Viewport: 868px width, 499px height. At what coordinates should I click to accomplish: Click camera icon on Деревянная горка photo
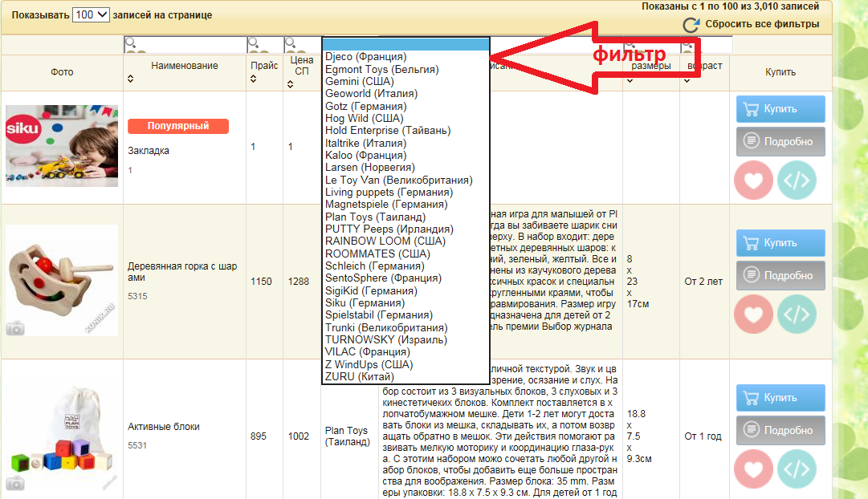coord(15,328)
